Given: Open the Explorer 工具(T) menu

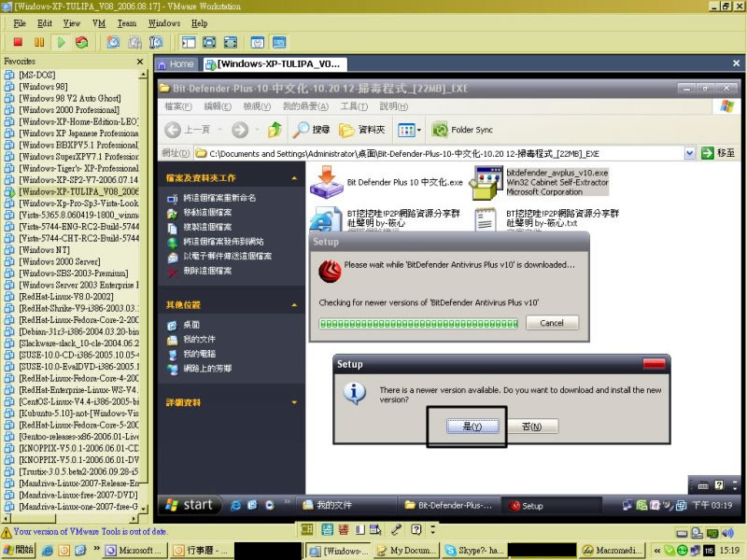Looking at the screenshot, I should click(x=354, y=106).
